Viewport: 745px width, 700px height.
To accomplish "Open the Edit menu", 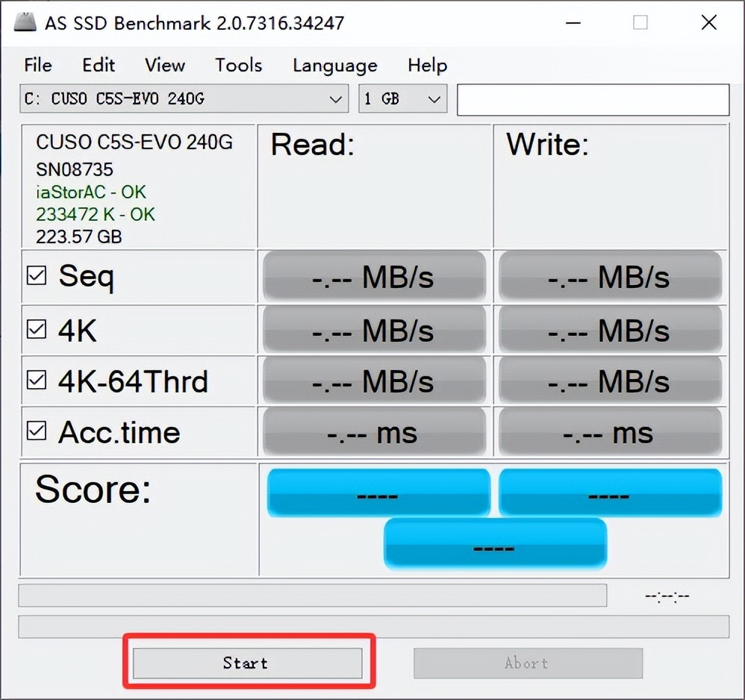I will tap(98, 66).
